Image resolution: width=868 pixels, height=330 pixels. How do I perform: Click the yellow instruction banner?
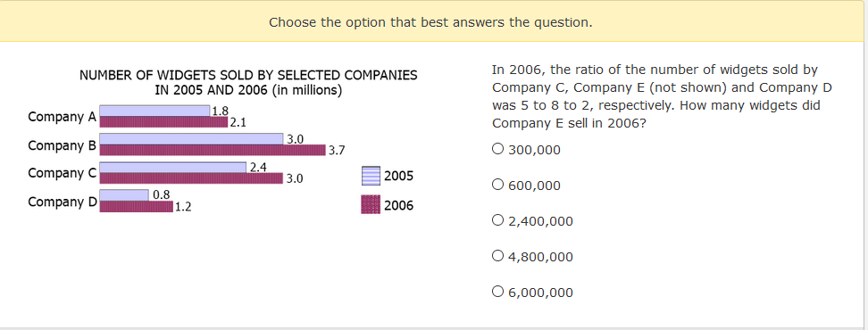click(x=431, y=21)
